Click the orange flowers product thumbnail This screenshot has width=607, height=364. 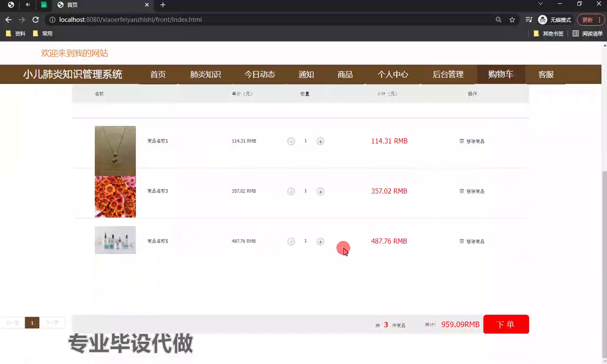[x=115, y=197]
